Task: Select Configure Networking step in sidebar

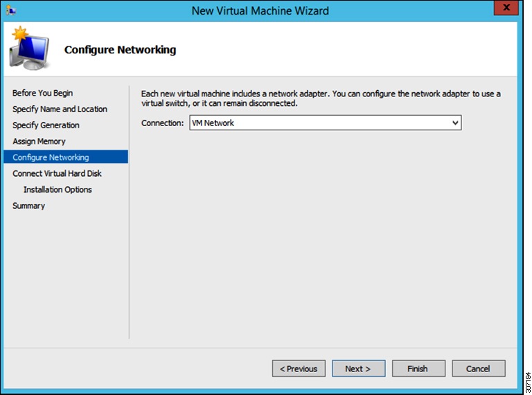Action: (x=51, y=157)
